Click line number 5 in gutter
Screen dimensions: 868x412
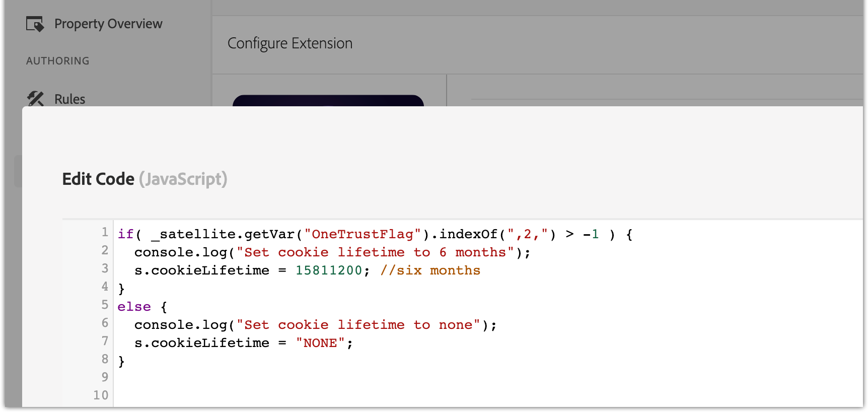tap(105, 305)
